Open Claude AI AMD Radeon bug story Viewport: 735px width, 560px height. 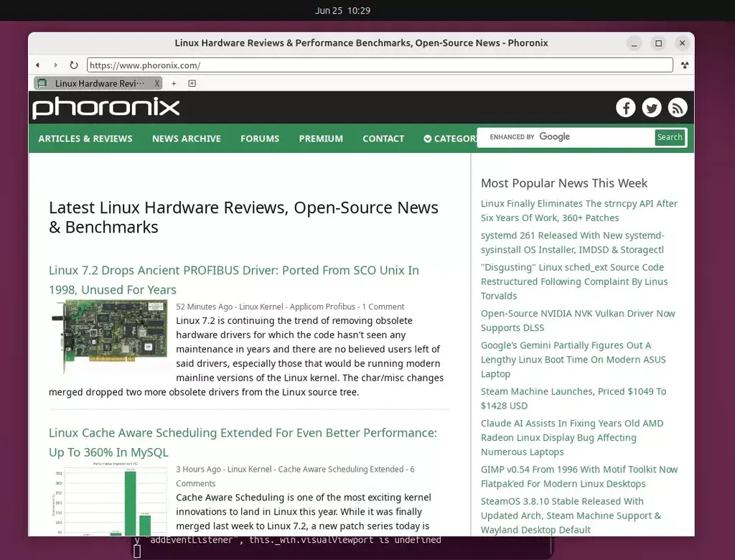point(572,437)
